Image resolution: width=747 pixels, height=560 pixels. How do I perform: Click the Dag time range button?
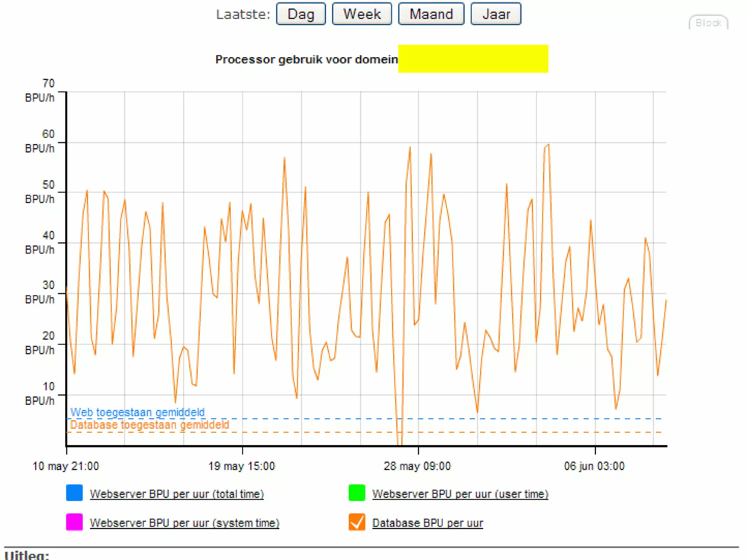click(301, 14)
